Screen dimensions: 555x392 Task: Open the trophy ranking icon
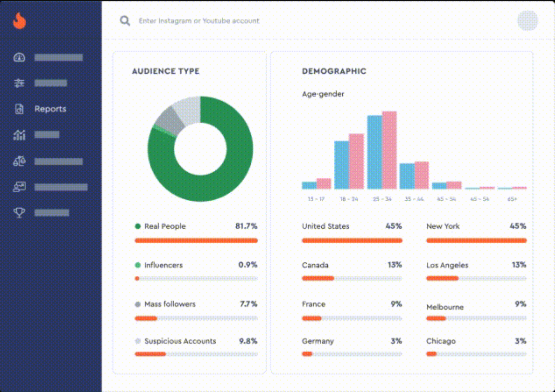pyautogui.click(x=19, y=212)
